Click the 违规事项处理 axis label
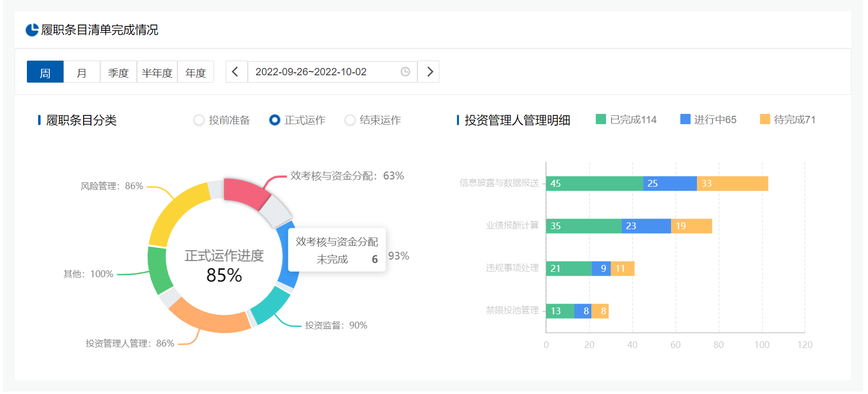 coord(512,268)
